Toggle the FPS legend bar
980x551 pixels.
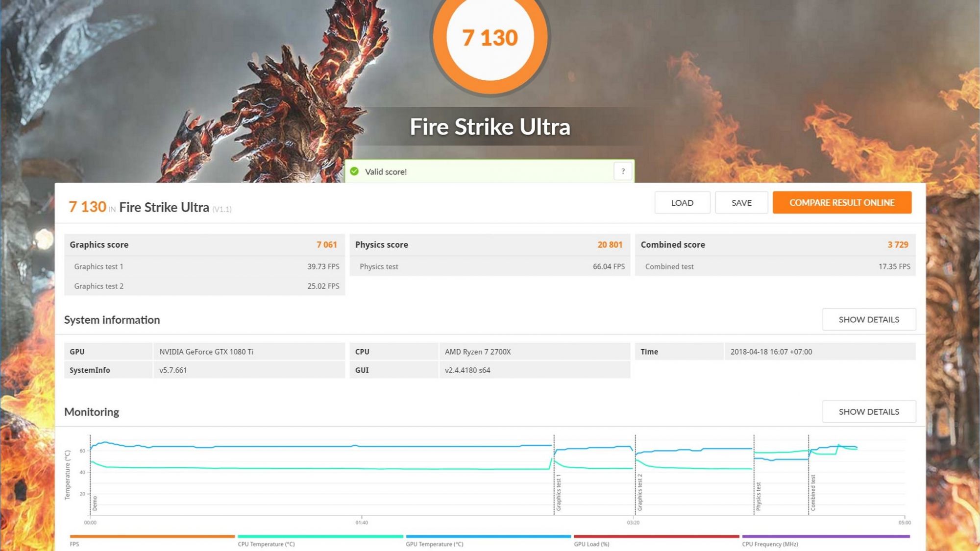[152, 537]
